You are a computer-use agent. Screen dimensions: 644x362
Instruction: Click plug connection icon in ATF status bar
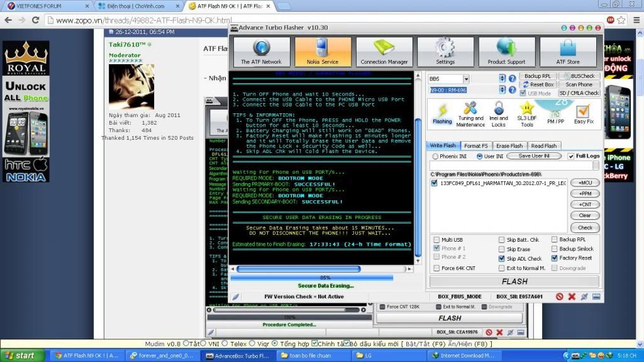[584, 297]
